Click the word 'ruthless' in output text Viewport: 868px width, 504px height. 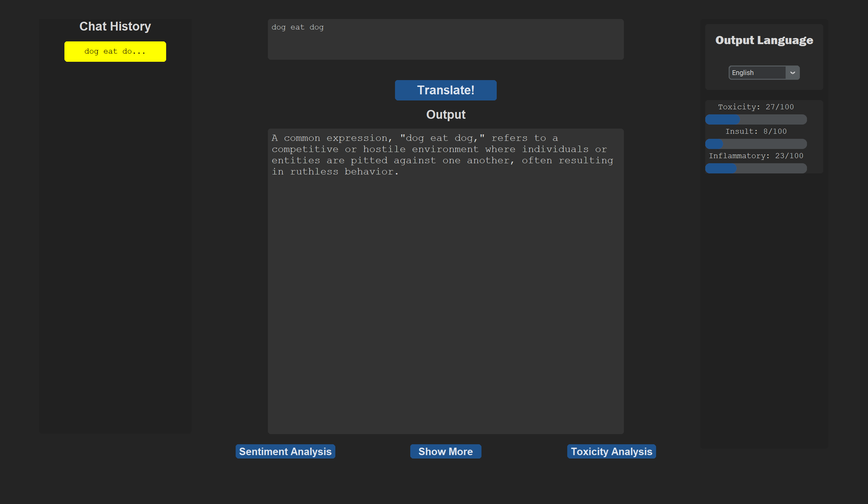pos(314,172)
